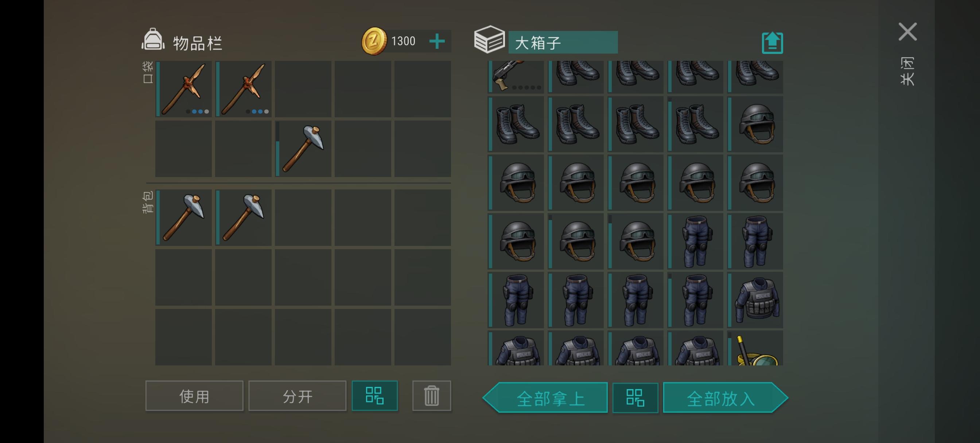Tap the plus icon to add coins

(437, 41)
